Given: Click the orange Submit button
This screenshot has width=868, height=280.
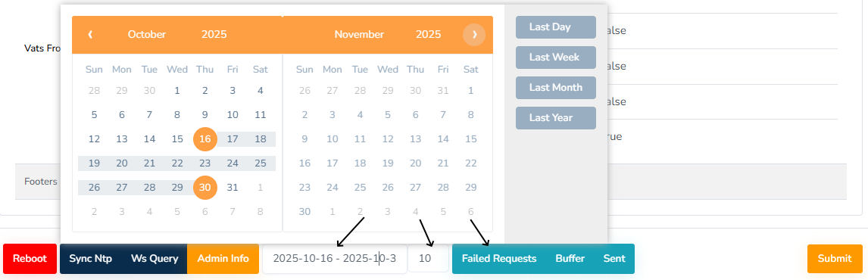Looking at the screenshot, I should pyautogui.click(x=835, y=258).
